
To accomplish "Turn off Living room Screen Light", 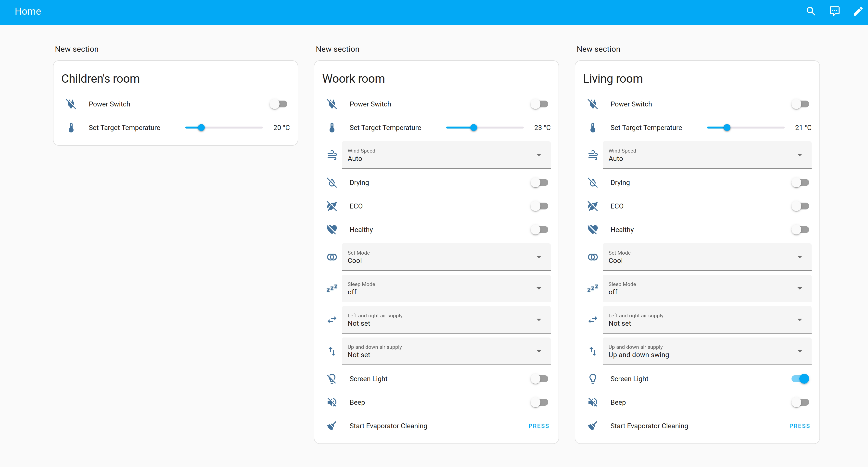I will point(800,379).
